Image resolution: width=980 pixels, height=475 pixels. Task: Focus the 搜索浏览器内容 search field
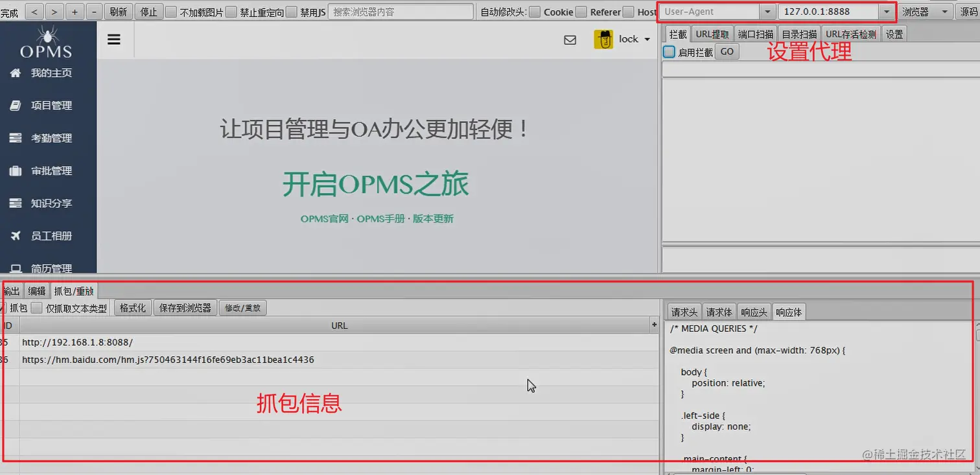click(x=401, y=12)
